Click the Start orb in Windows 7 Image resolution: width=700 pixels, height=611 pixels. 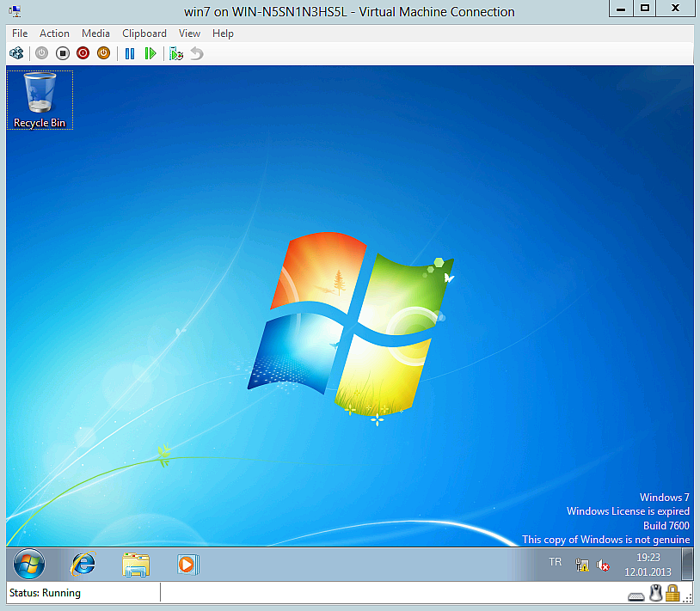point(28,565)
